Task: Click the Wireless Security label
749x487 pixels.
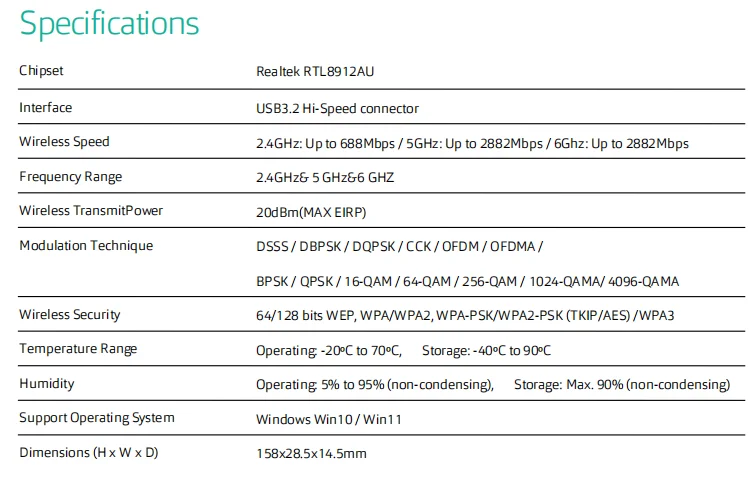Action: pyautogui.click(x=70, y=315)
